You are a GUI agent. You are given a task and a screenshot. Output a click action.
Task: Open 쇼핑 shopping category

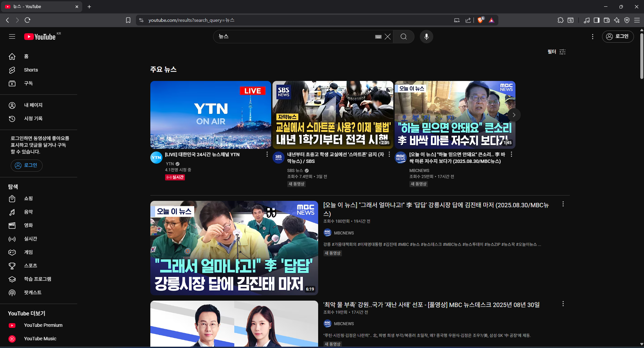point(39,199)
